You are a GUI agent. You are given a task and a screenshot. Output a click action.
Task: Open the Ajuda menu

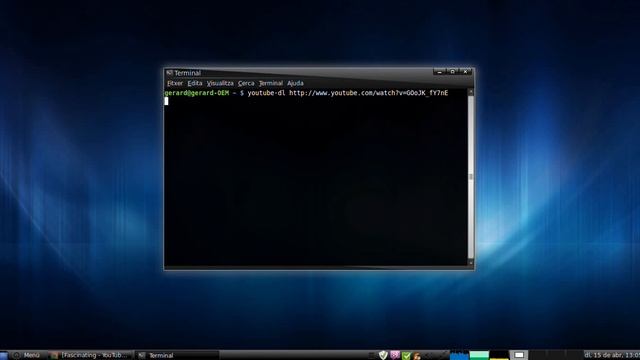(295, 83)
